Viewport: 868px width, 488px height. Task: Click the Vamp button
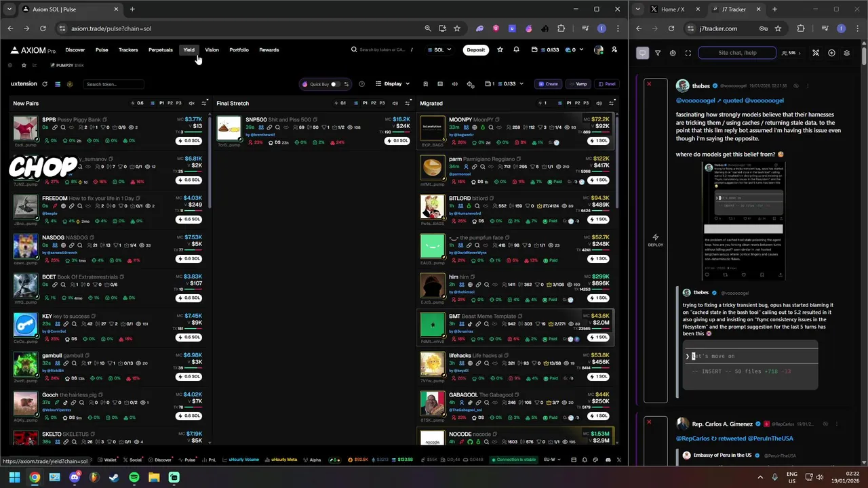tap(578, 84)
